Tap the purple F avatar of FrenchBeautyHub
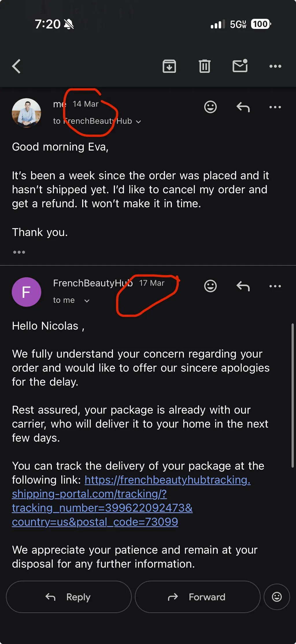The width and height of the screenshot is (296, 644). pos(26,292)
